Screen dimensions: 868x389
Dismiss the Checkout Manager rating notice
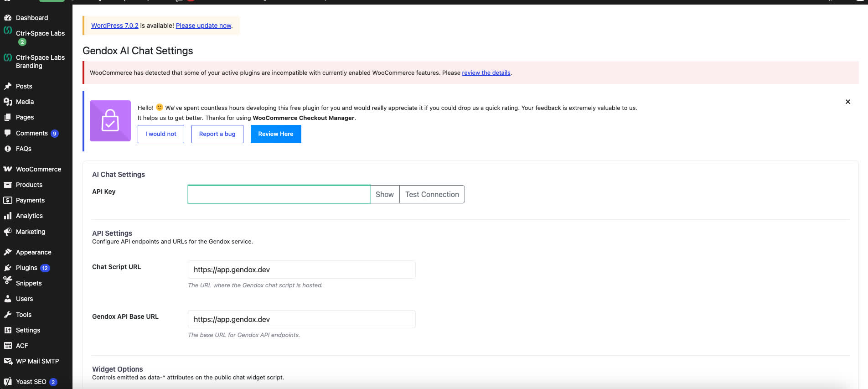click(848, 102)
